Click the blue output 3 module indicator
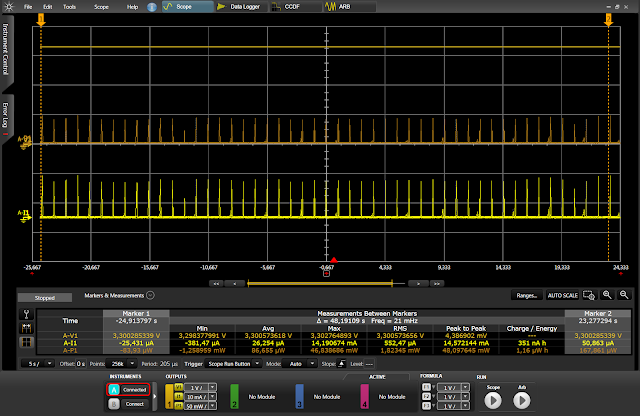 point(299,396)
